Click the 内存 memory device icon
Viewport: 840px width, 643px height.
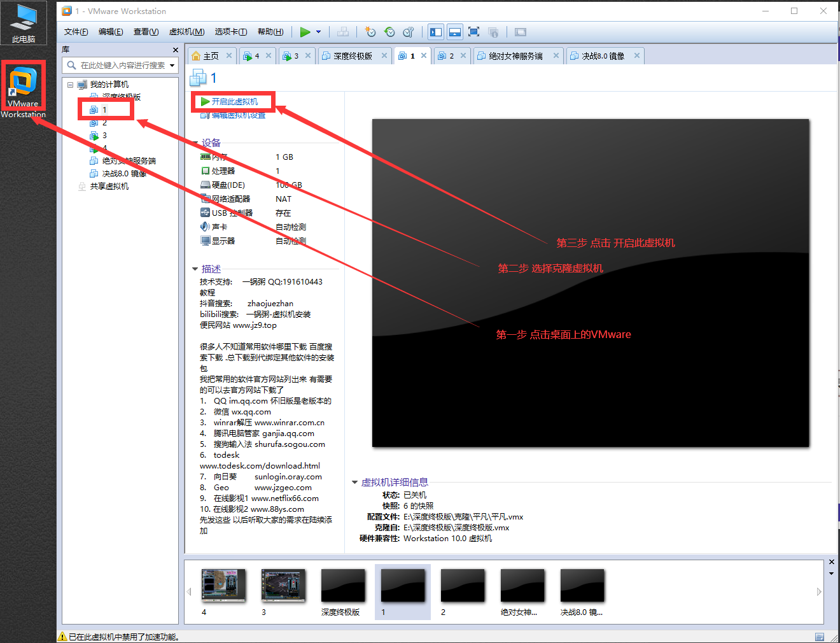coord(206,157)
